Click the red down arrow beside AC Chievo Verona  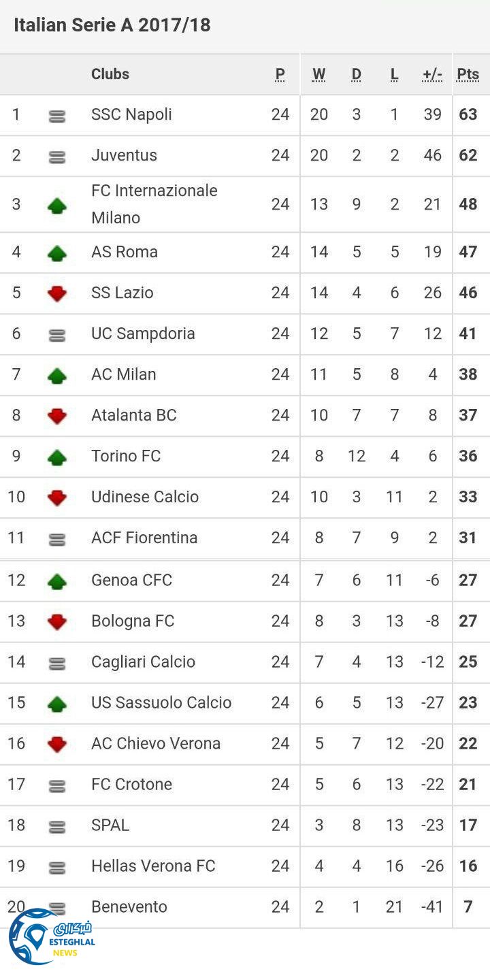[x=57, y=745]
